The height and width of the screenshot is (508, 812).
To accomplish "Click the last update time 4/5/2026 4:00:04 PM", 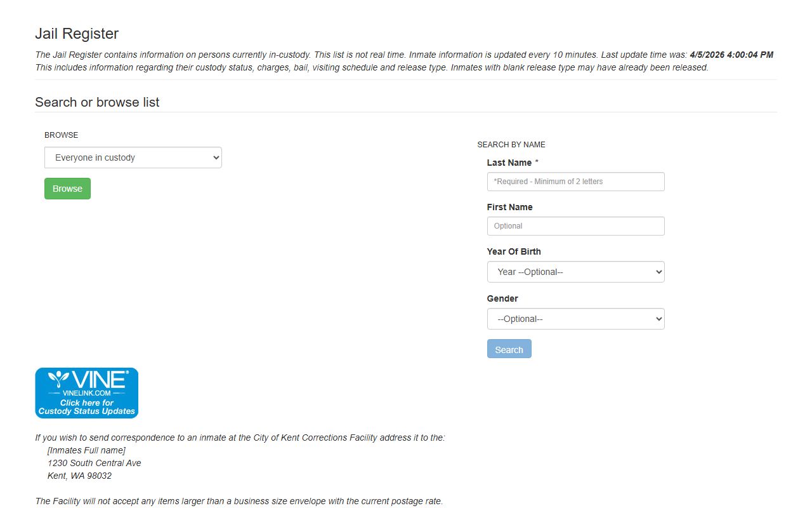I will [x=731, y=55].
